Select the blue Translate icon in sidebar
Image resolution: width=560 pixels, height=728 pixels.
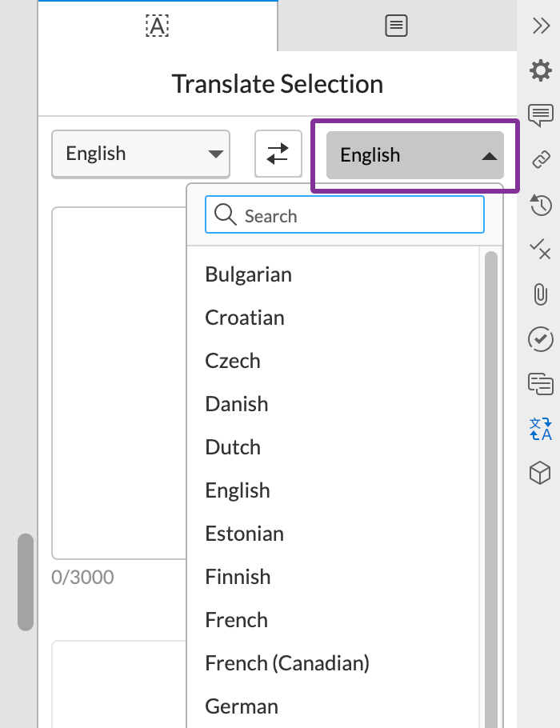point(542,430)
